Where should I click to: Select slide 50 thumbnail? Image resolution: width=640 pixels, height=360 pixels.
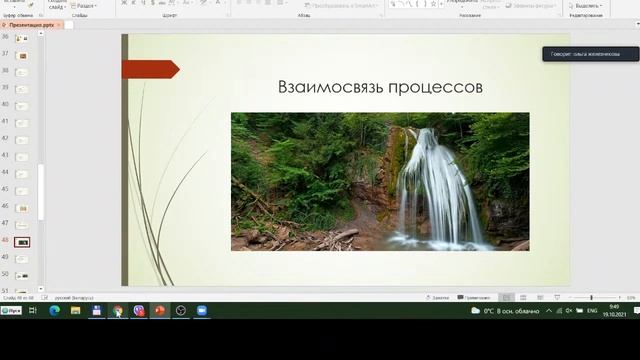(22, 276)
